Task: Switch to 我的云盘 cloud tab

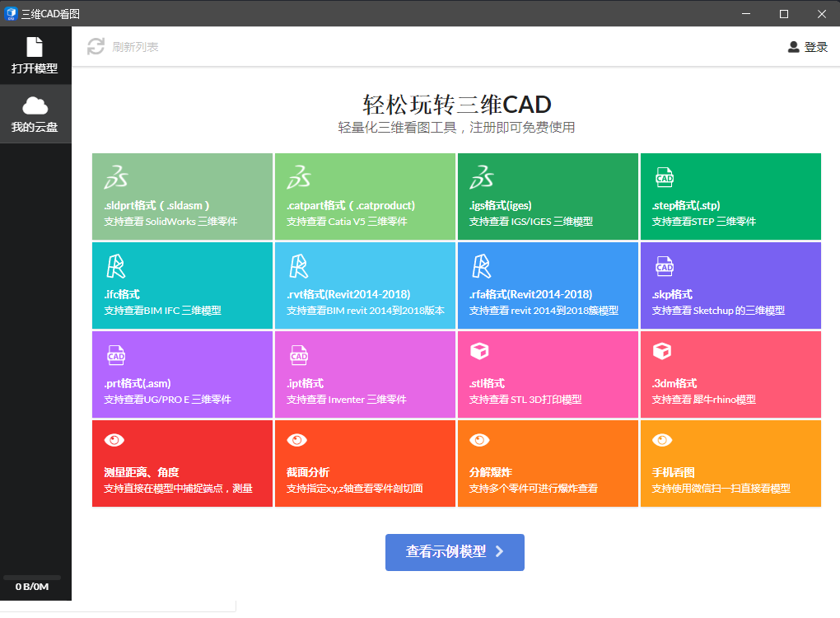Action: pyautogui.click(x=35, y=115)
